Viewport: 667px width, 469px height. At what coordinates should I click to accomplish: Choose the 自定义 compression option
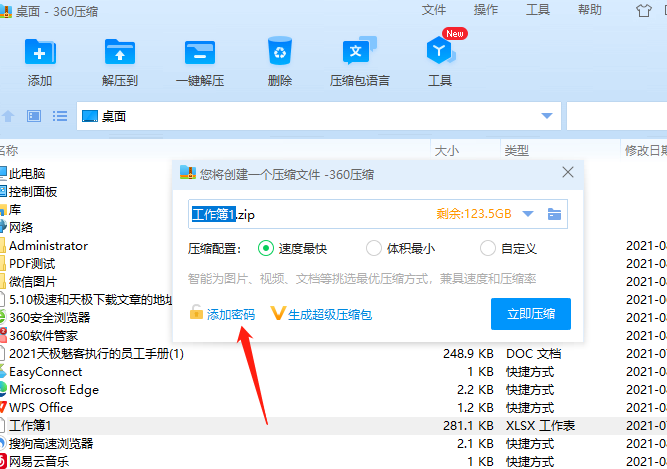pos(488,248)
